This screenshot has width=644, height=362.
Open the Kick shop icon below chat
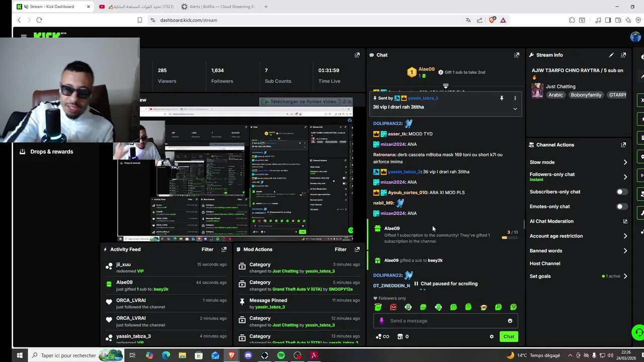(400, 336)
